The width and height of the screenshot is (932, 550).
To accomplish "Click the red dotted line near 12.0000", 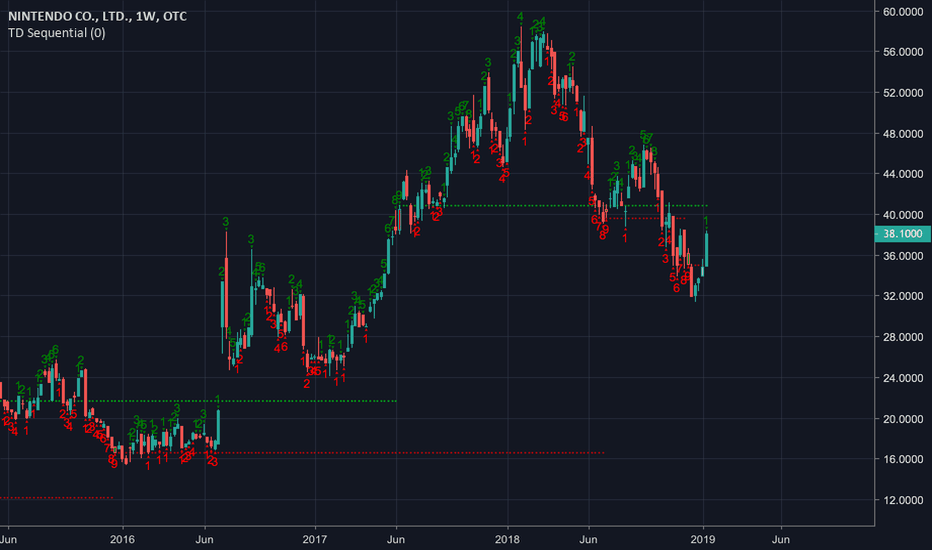I will click(x=56, y=498).
